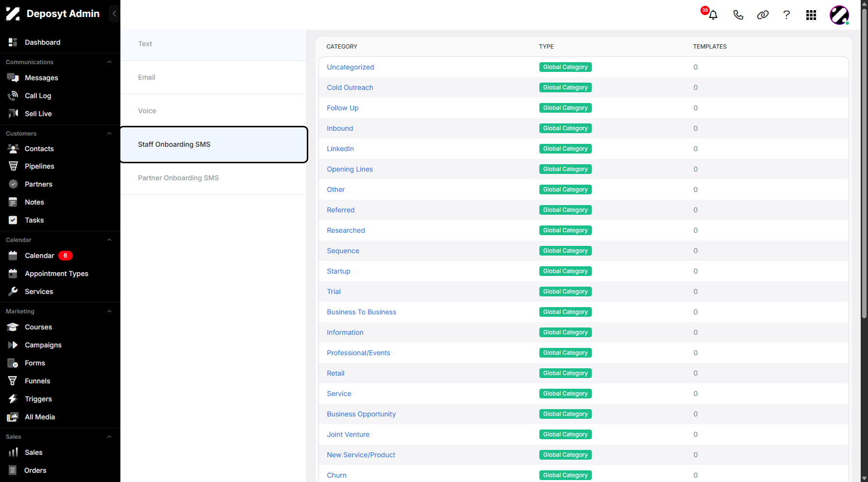This screenshot has height=482, width=868.
Task: Open the New Service/Product category
Action: click(361, 455)
